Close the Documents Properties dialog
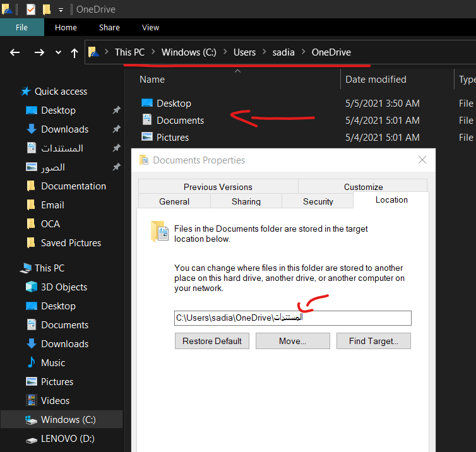This screenshot has width=476, height=452. [x=422, y=160]
